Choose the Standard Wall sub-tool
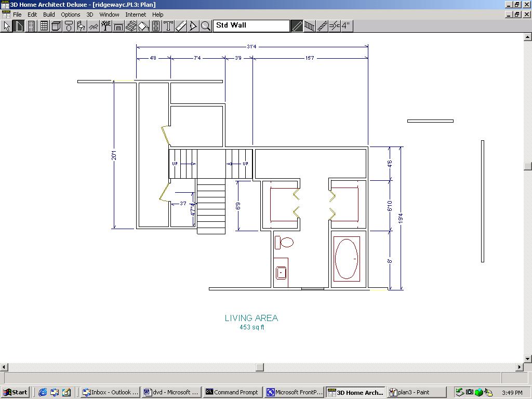Image resolution: width=532 pixels, height=399 pixels. pyautogui.click(x=297, y=26)
